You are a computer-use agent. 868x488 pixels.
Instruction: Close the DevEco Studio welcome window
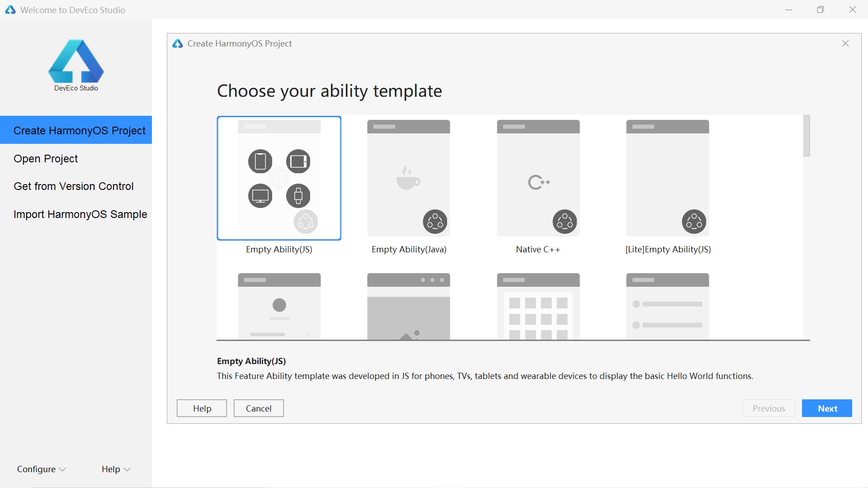[853, 9]
